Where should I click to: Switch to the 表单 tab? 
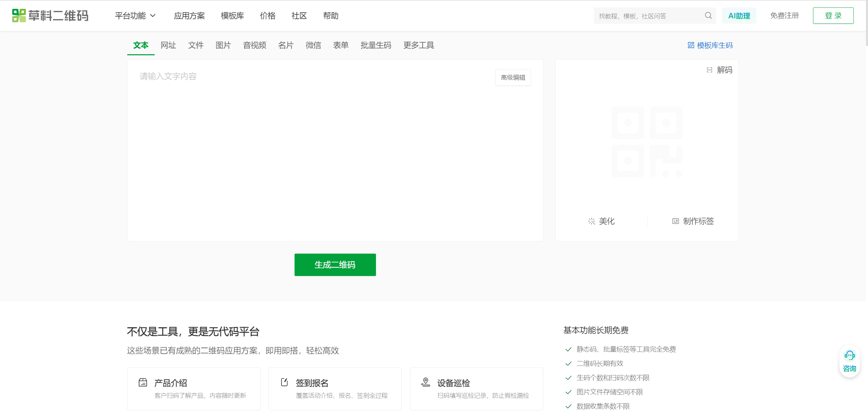(341, 45)
